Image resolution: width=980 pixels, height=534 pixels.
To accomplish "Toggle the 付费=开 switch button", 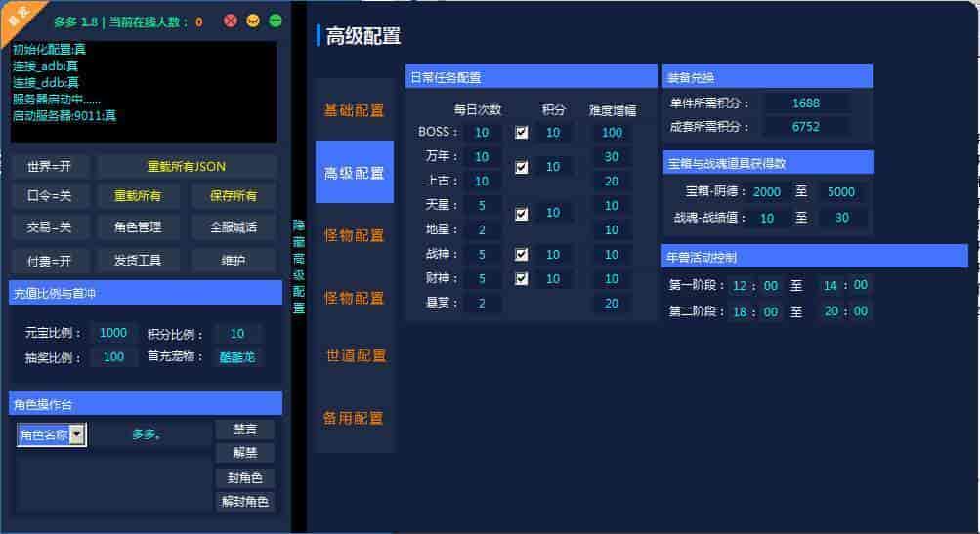I will pyautogui.click(x=50, y=261).
